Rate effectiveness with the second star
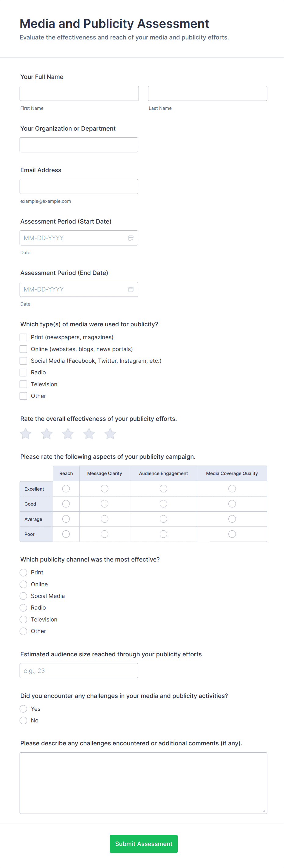This screenshot has width=284, height=868. [x=47, y=434]
